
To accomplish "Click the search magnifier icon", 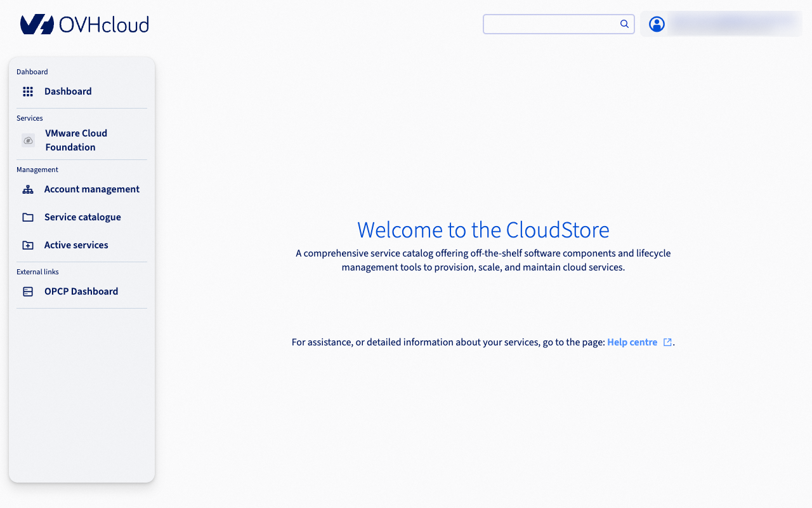I will pos(624,23).
